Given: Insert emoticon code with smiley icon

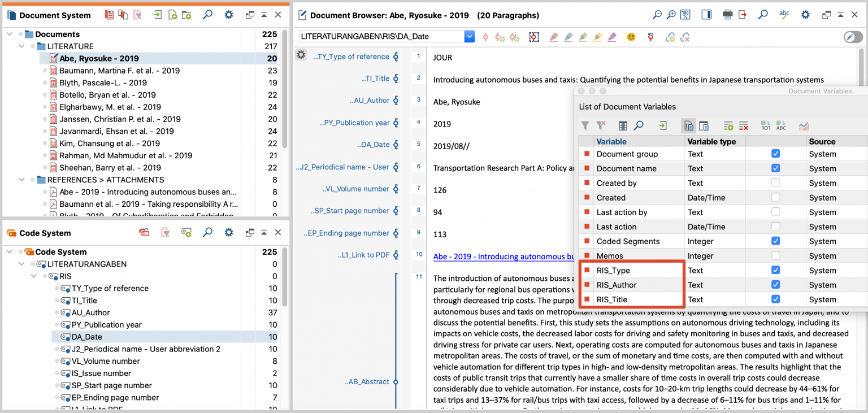Looking at the screenshot, I should (x=631, y=37).
